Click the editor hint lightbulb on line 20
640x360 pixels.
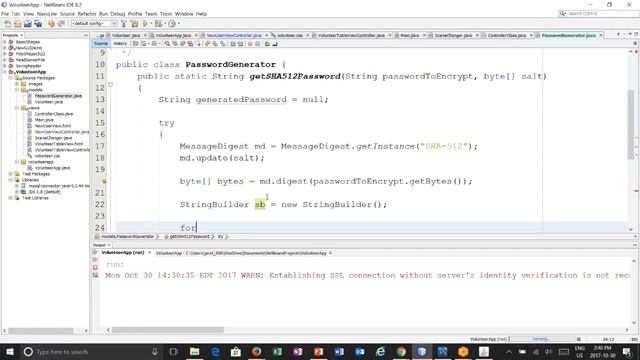coord(104,181)
